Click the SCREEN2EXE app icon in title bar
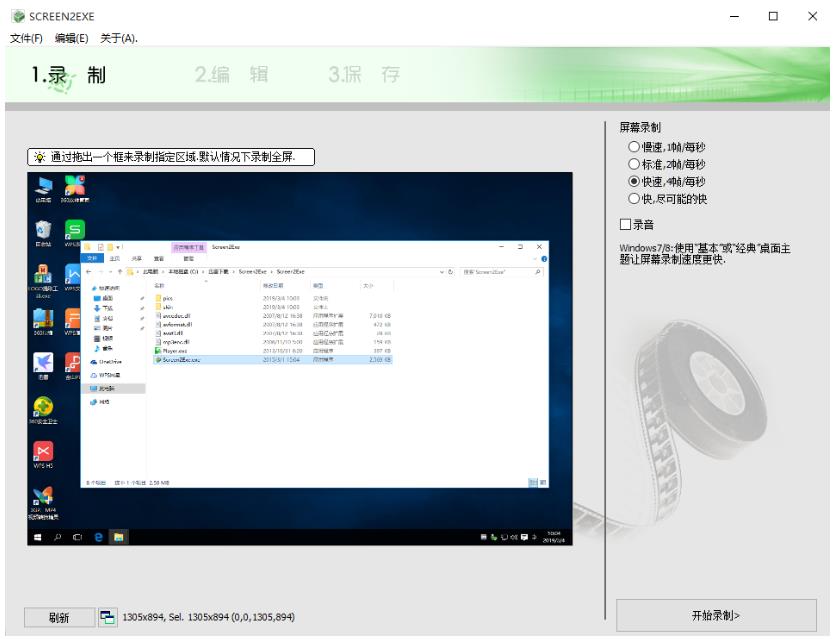 [19, 17]
